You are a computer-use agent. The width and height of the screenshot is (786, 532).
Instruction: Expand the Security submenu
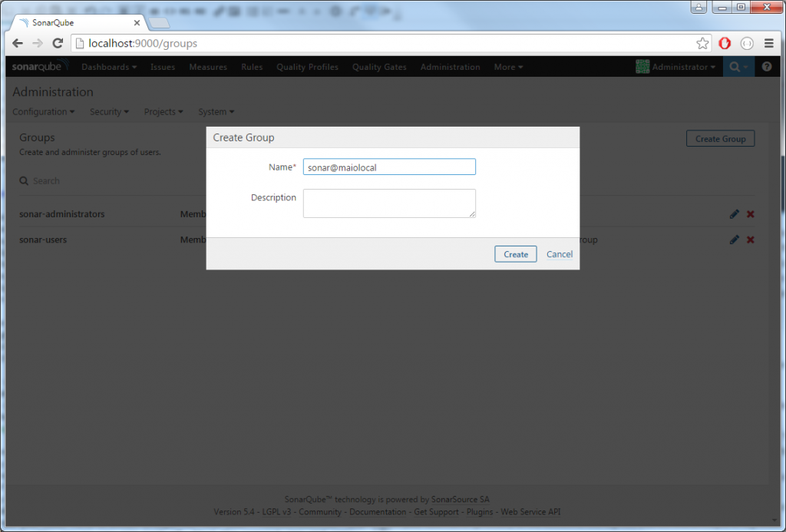pos(109,112)
